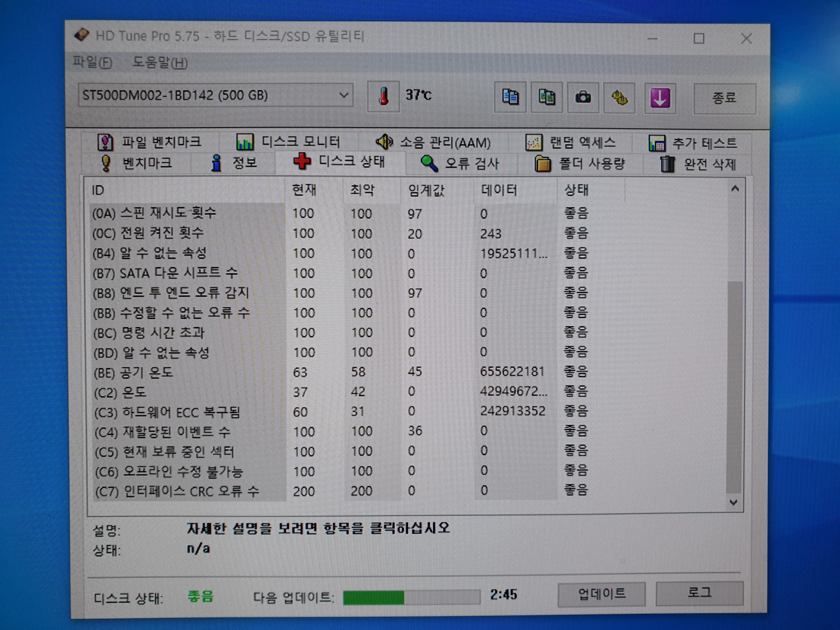The height and width of the screenshot is (630, 840).
Task: Click the copy screenshot to clipboard icon
Action: point(546,97)
